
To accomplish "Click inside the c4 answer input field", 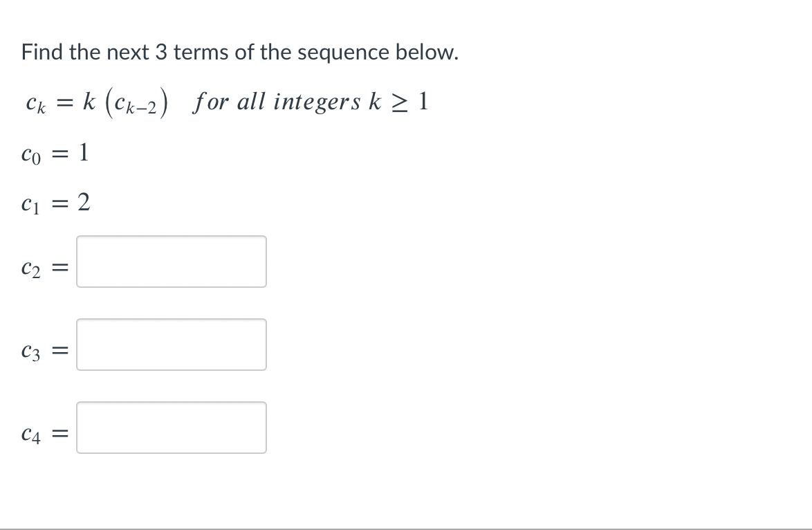I will point(171,428).
